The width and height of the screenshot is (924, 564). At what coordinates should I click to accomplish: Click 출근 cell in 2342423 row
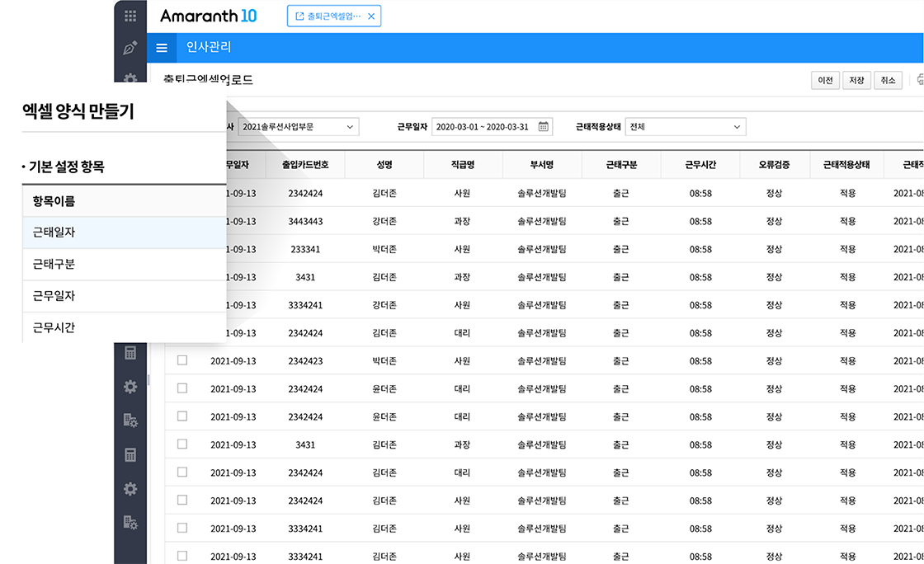(620, 361)
